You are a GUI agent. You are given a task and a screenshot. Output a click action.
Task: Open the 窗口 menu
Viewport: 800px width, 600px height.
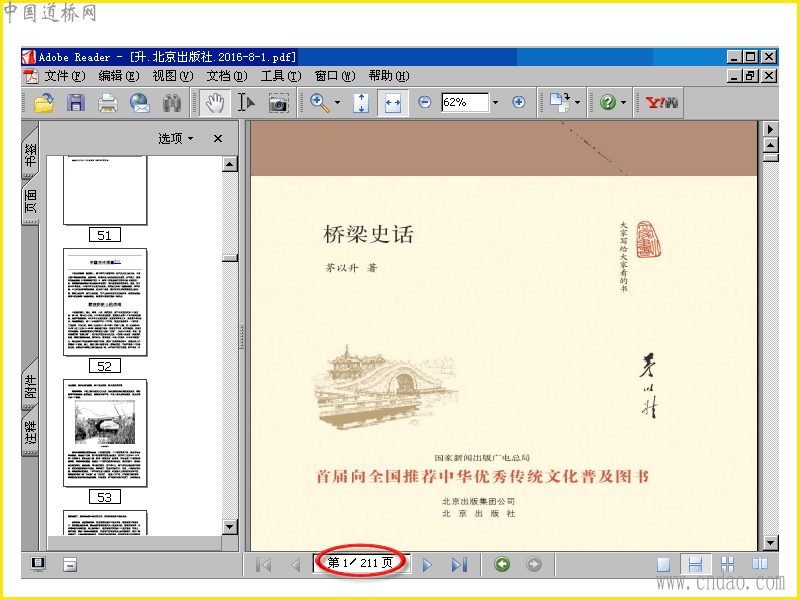[335, 76]
